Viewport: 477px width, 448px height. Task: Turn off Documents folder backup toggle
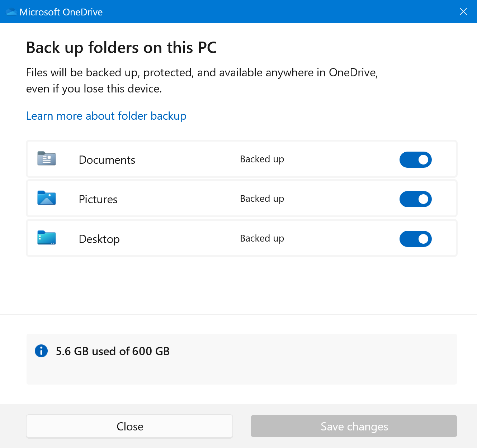415,159
